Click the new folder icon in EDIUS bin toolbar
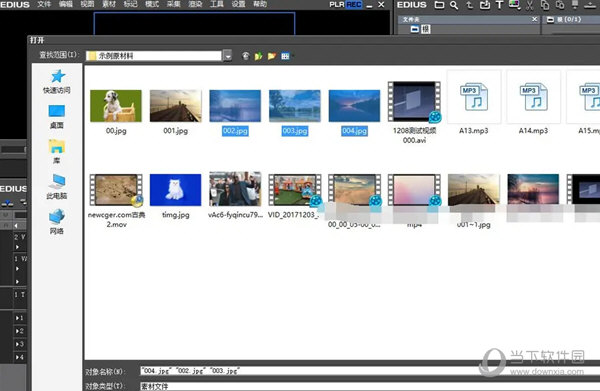Screen dimensions: 600x391 pos(439,5)
